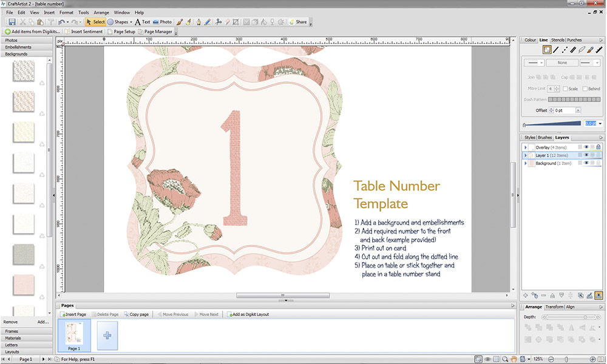Viewport: 607px width, 364px height.
Task: Activate the hand pan tool in status bar
Action: pos(514,359)
